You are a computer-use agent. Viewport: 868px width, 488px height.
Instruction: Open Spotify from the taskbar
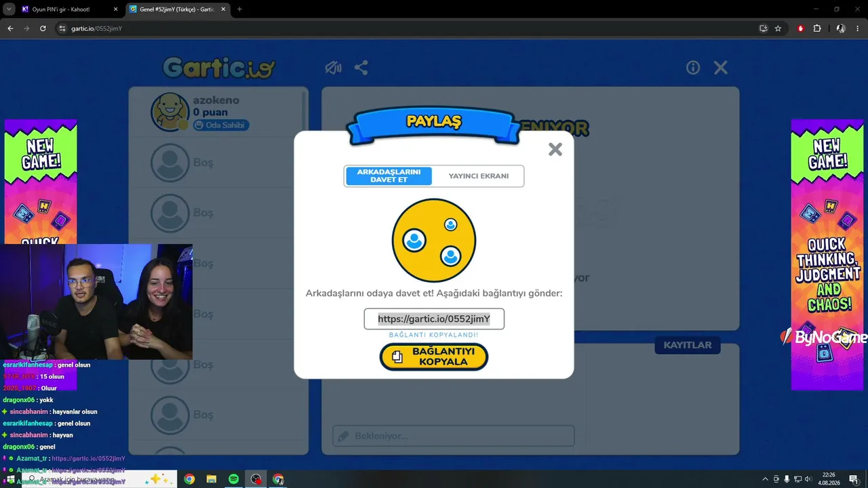(x=233, y=479)
